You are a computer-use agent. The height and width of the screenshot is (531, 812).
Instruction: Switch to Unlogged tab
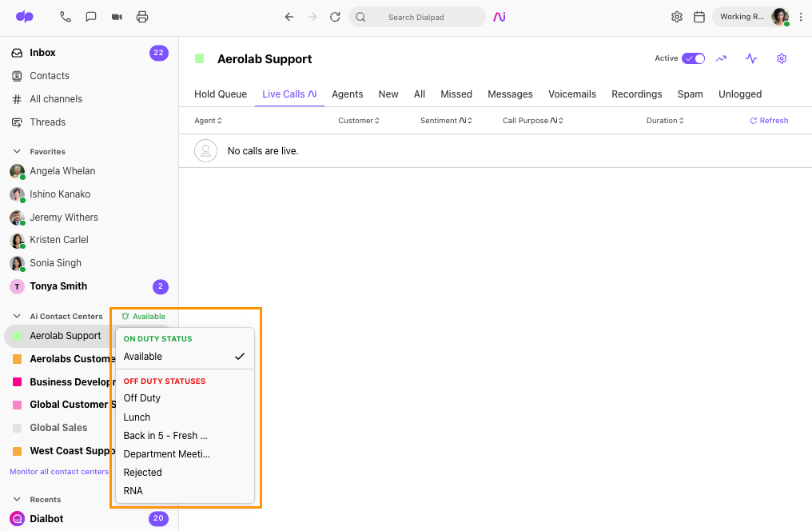coord(740,94)
